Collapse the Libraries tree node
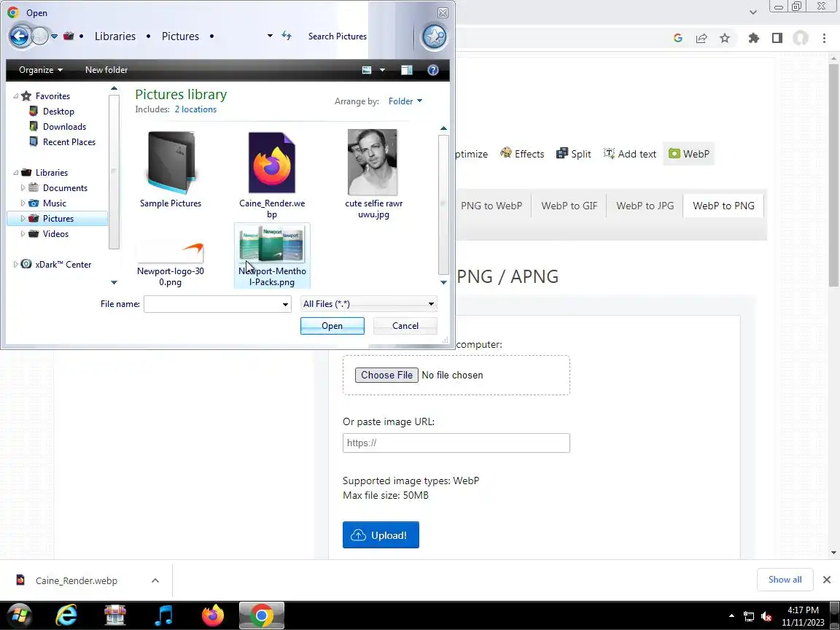Screen dimensions: 840x630 [x=15, y=173]
